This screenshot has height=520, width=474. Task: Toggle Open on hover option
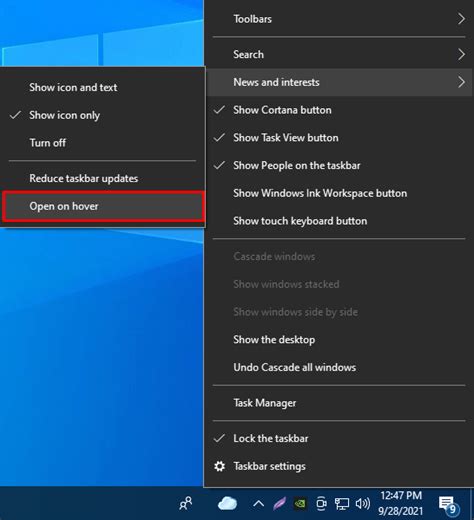pos(103,206)
